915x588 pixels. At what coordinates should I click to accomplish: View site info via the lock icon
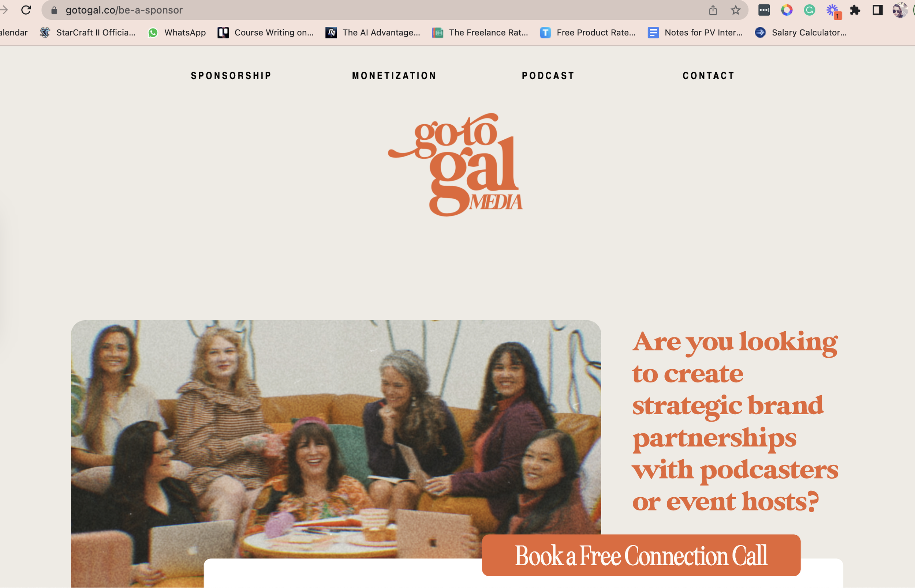tap(54, 10)
